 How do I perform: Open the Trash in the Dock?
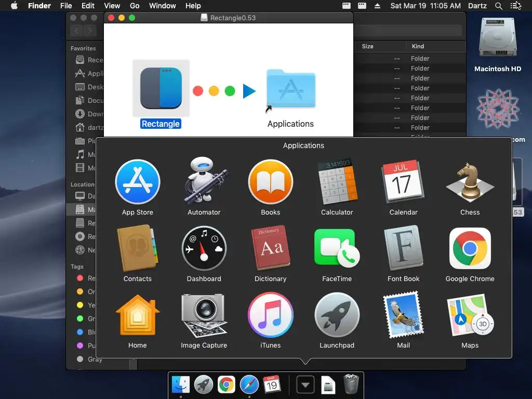351,384
